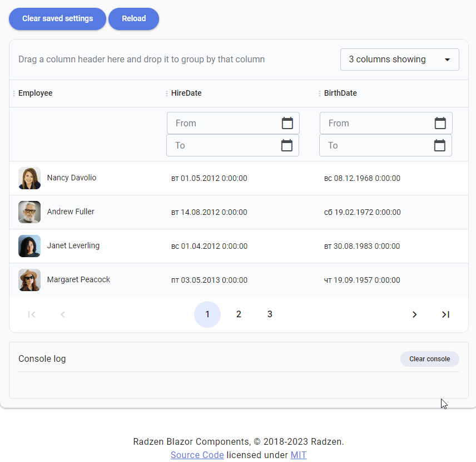This screenshot has width=476, height=462.
Task: Click the Employee column drag handle icon
Action: (13, 93)
